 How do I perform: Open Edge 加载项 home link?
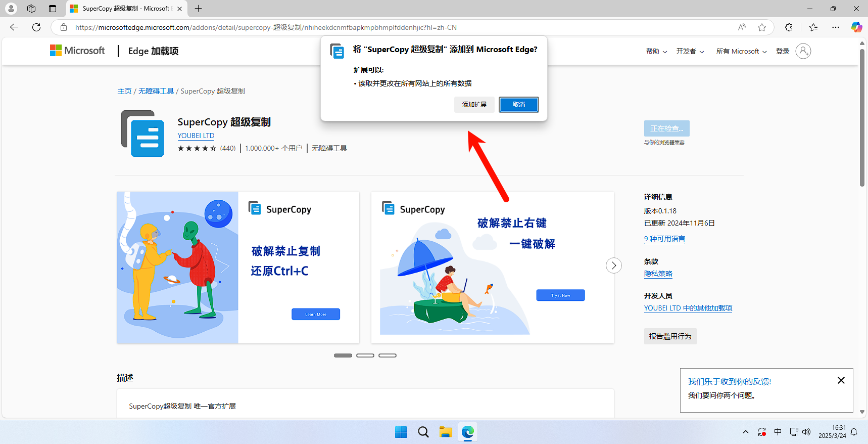pyautogui.click(x=153, y=51)
